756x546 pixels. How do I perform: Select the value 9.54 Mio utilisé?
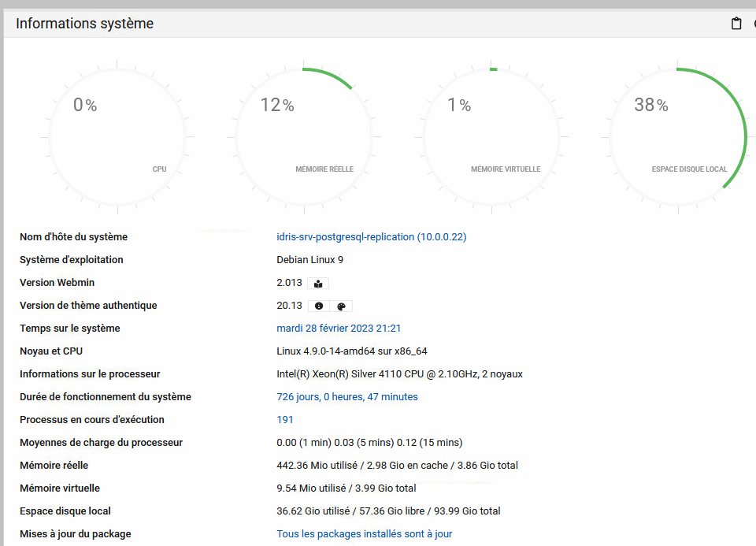tap(312, 488)
